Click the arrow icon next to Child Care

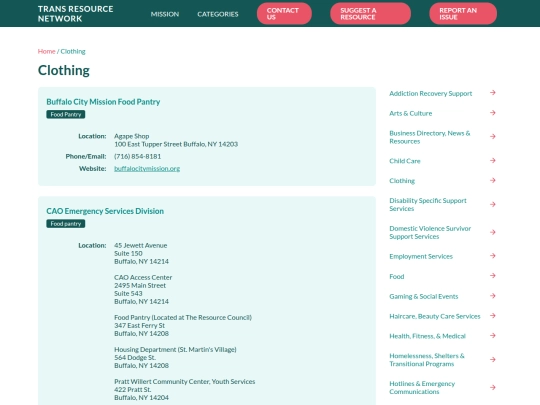click(x=493, y=160)
